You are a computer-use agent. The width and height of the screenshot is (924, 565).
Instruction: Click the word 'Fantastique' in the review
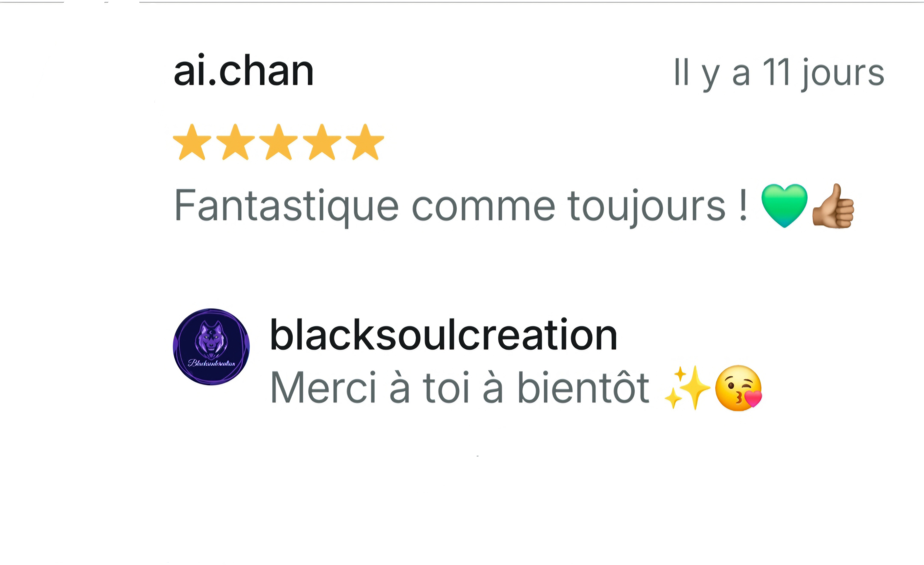click(287, 207)
